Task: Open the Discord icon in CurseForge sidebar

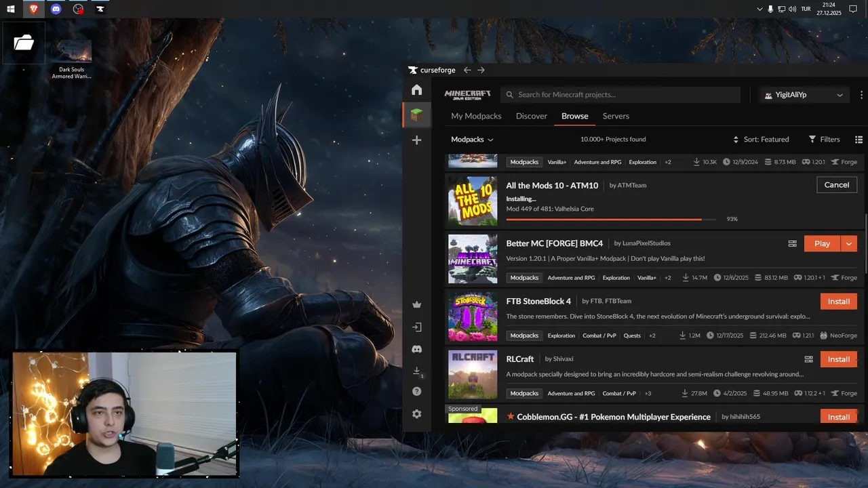Action: (416, 349)
